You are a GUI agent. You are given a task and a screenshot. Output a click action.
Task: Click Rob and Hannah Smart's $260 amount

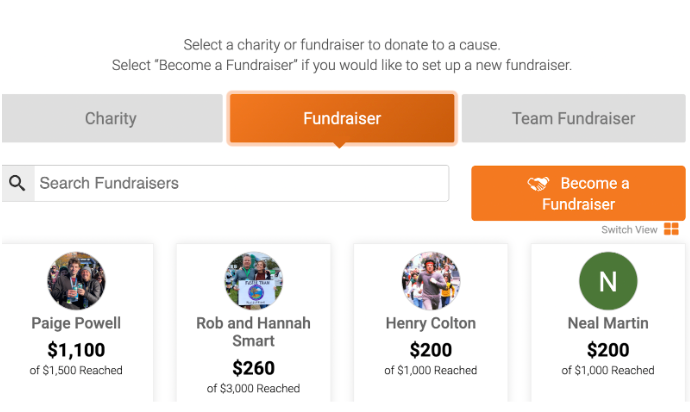253,368
